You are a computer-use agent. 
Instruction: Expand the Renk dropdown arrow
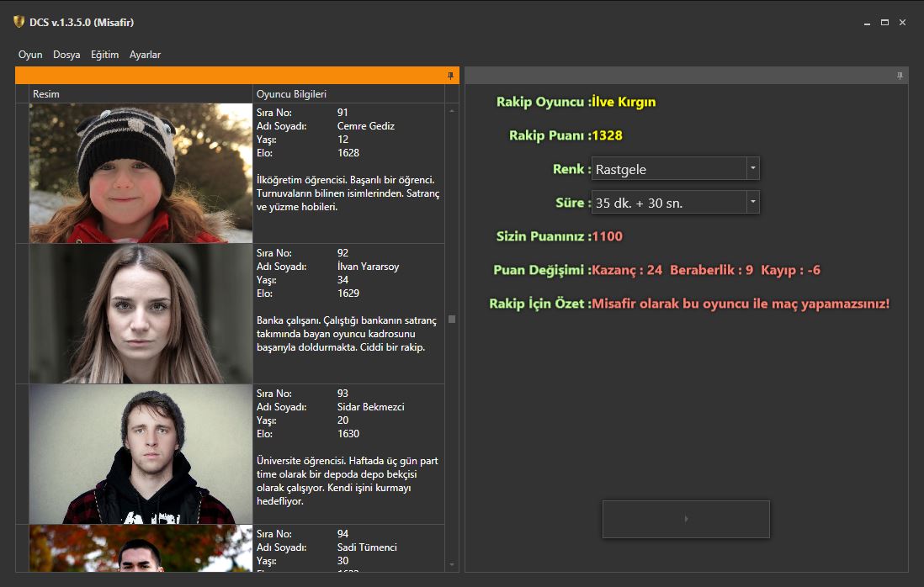click(752, 168)
